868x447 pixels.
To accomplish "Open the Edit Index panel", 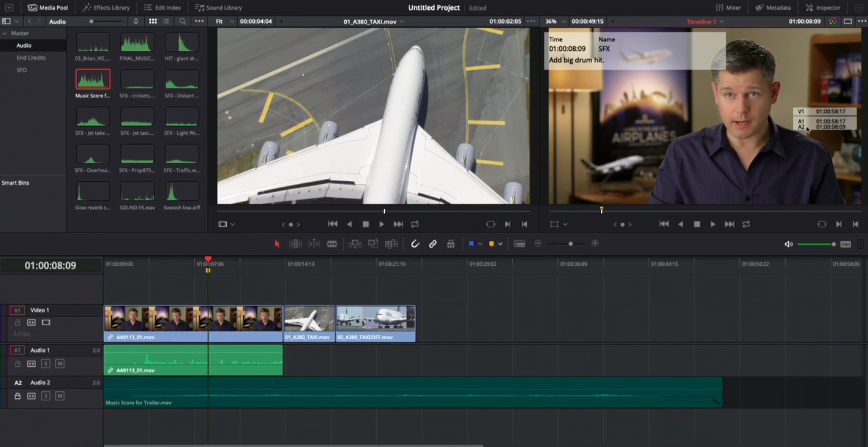I will 162,8.
